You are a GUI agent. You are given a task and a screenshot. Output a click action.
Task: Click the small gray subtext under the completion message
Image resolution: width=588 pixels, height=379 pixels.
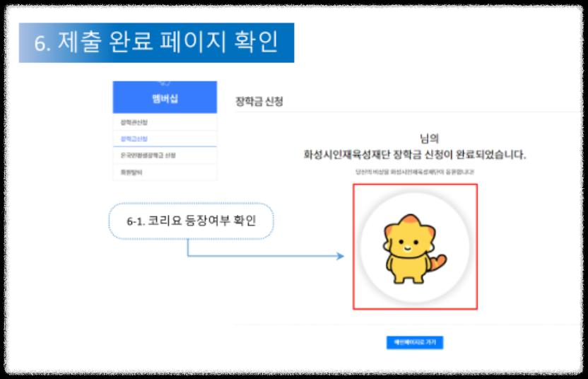click(415, 172)
